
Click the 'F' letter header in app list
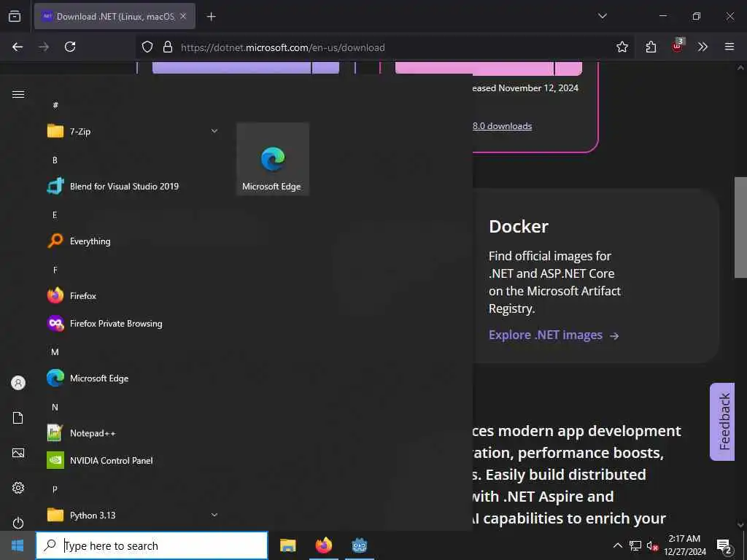(55, 270)
